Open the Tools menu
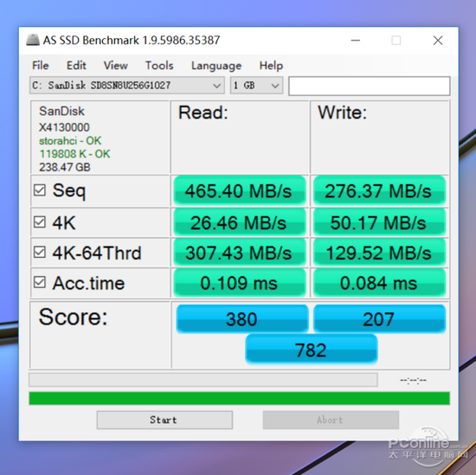 159,66
